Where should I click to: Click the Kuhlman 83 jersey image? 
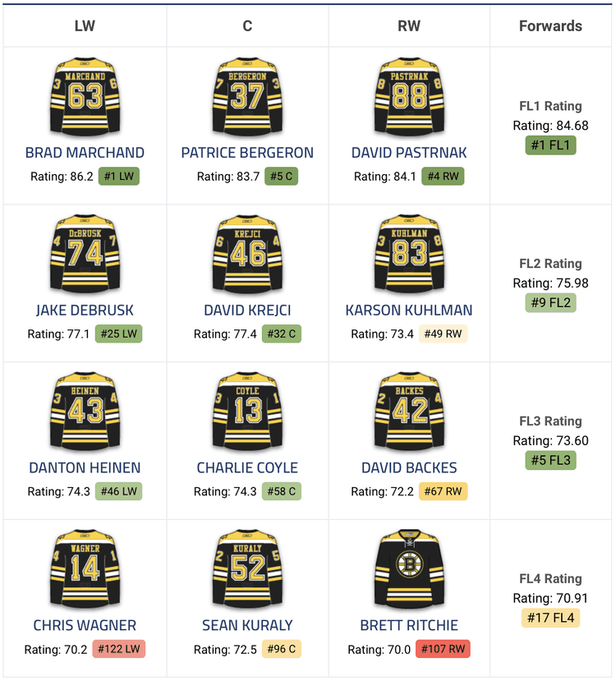pos(409,253)
